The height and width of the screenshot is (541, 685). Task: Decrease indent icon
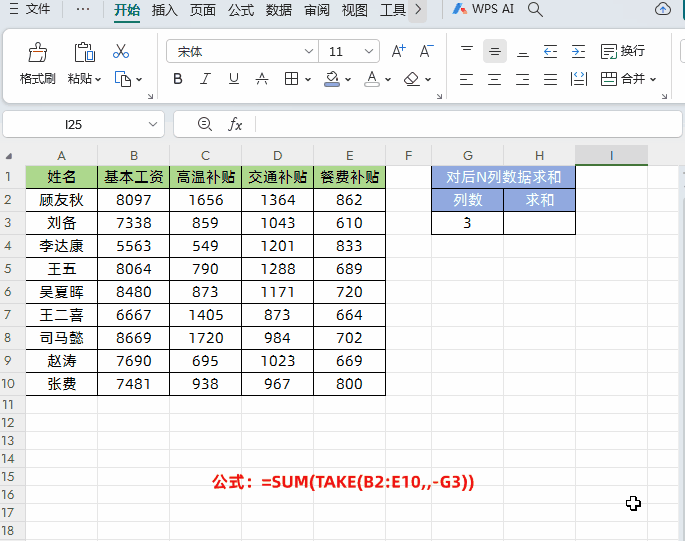550,51
